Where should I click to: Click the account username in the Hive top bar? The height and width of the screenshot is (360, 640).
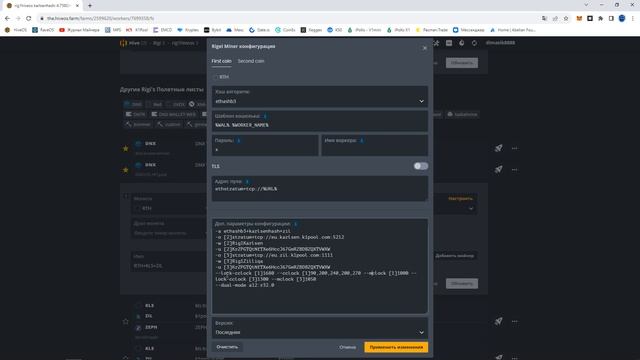click(500, 43)
